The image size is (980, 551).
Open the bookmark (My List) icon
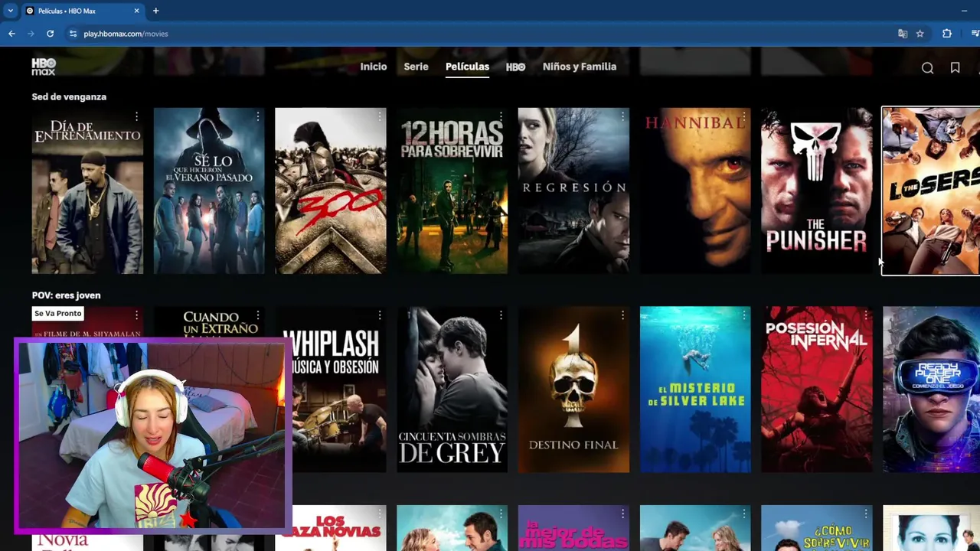955,67
